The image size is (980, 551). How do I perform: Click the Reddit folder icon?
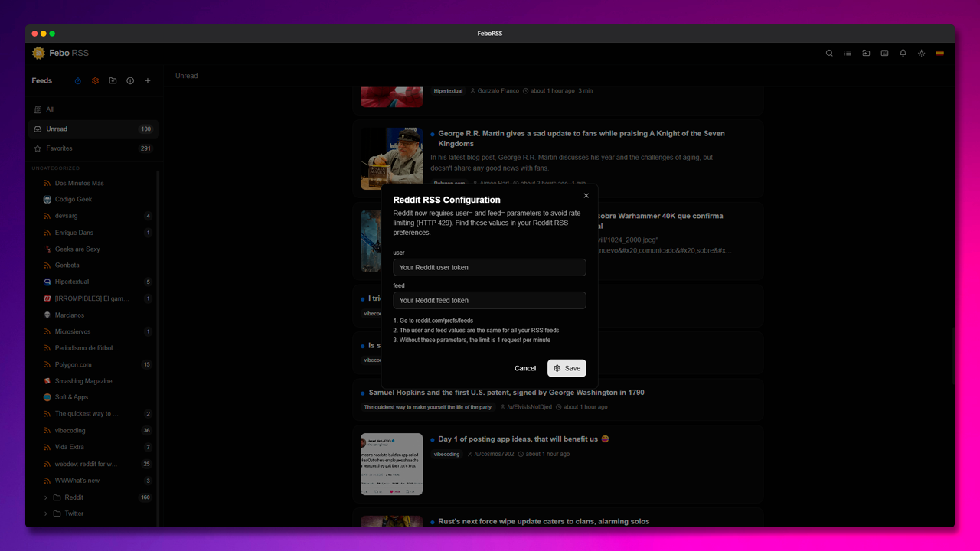57,497
